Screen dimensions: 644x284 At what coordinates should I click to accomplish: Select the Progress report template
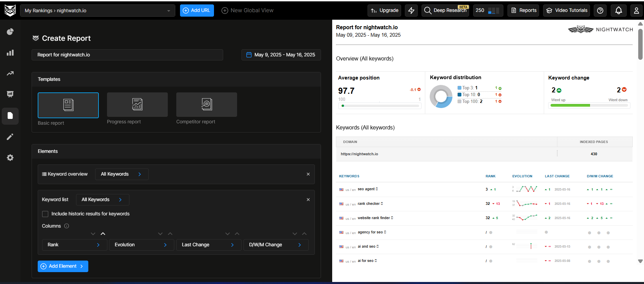(x=137, y=105)
